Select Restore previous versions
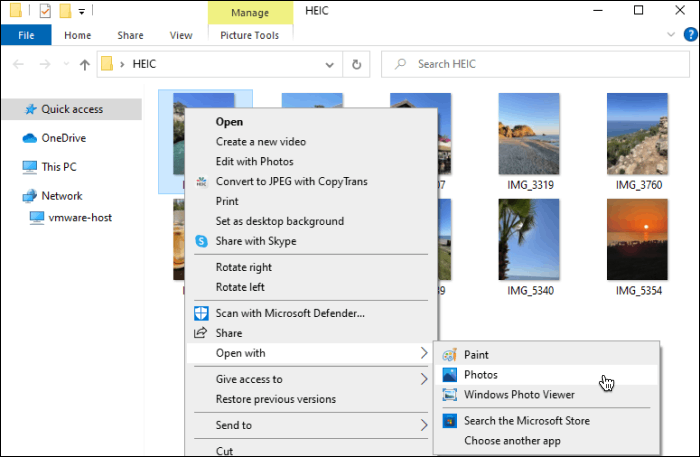Viewport: 700px width, 458px height. point(311,399)
